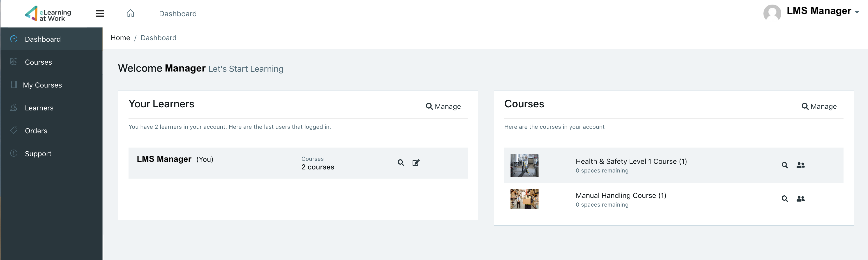
Task: Click the eLearning at Work logo
Action: (48, 13)
